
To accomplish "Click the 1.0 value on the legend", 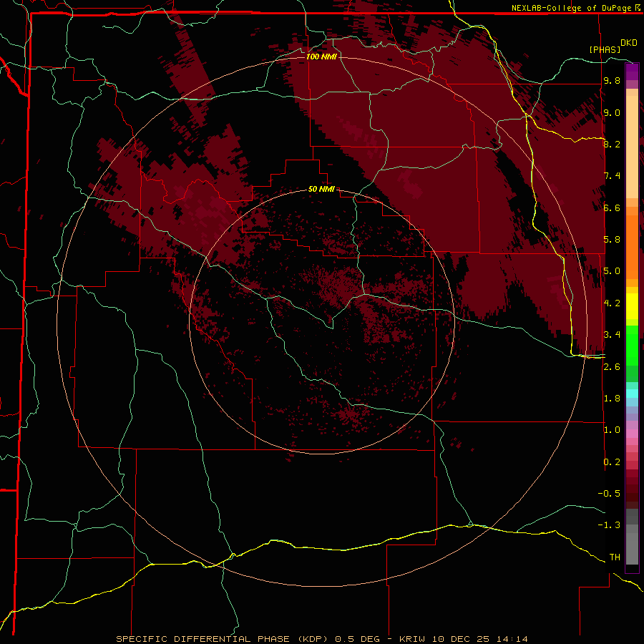I will coord(612,430).
